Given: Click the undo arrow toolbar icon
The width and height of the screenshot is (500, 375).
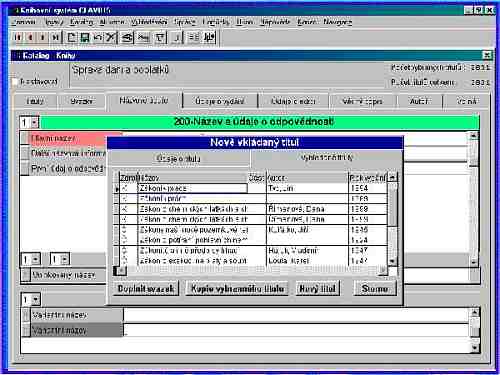Looking at the screenshot, I should 98,37.
